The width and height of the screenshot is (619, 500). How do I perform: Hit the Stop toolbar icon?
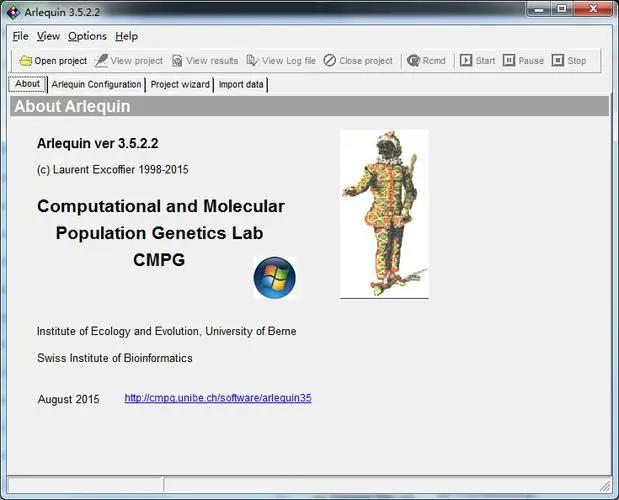[558, 61]
